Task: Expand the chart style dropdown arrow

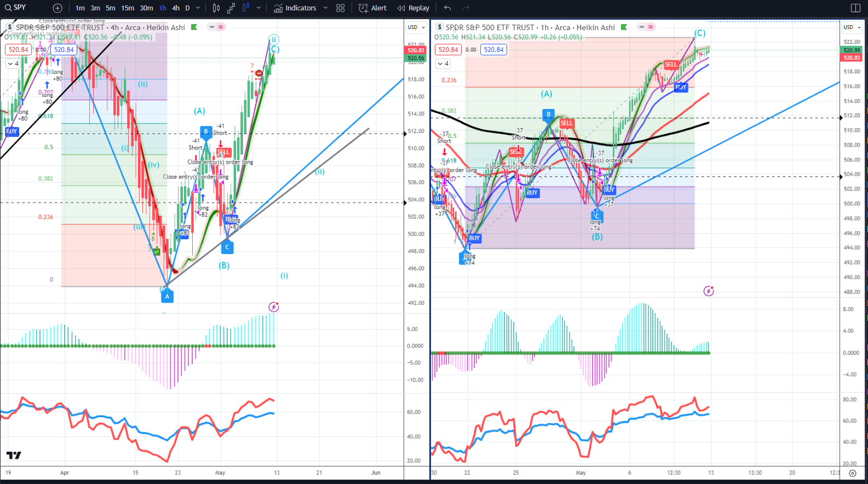Action: coord(258,8)
